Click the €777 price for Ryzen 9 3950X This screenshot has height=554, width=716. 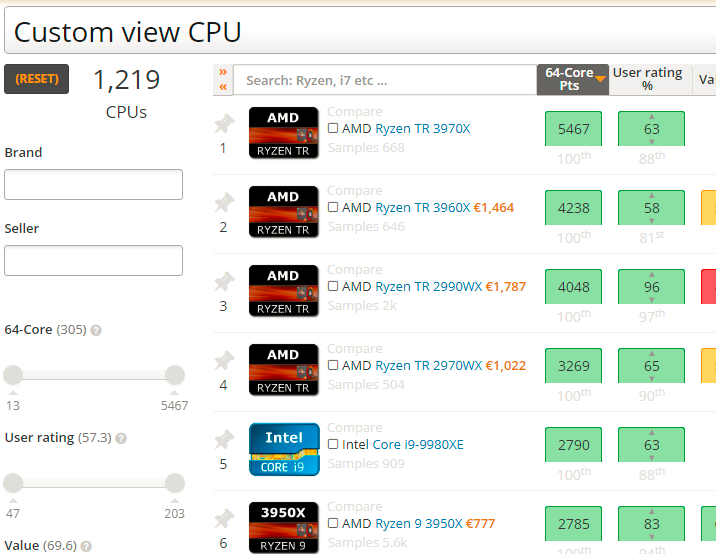(480, 524)
